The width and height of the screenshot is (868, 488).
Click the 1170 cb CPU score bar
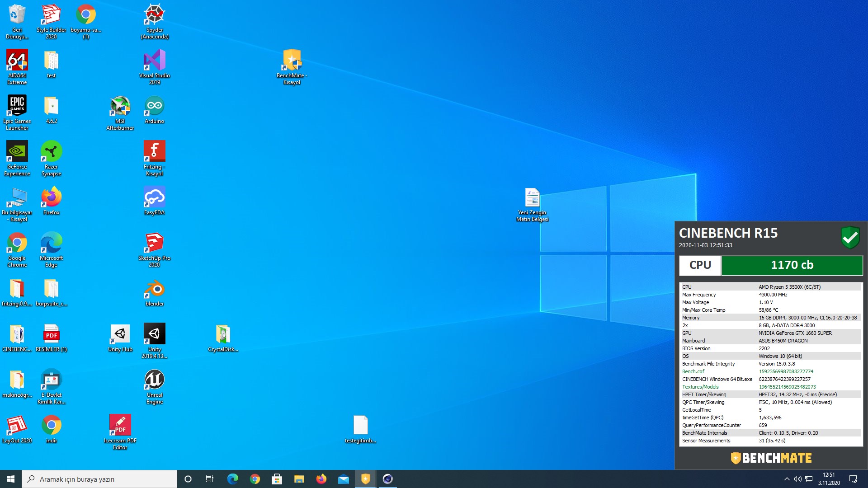click(x=792, y=265)
